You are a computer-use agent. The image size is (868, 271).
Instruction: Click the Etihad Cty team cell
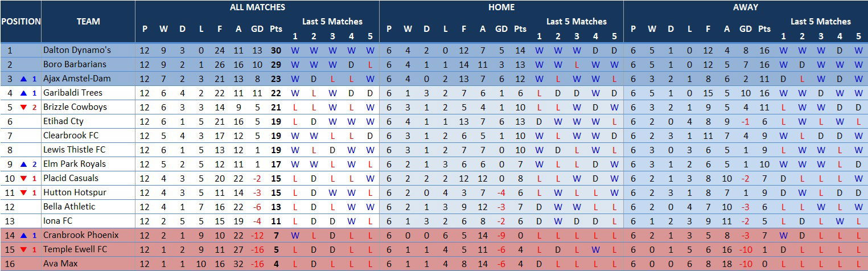point(63,121)
